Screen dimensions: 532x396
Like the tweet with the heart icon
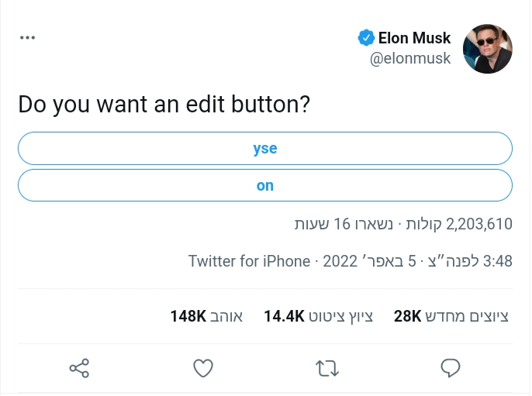(x=203, y=367)
